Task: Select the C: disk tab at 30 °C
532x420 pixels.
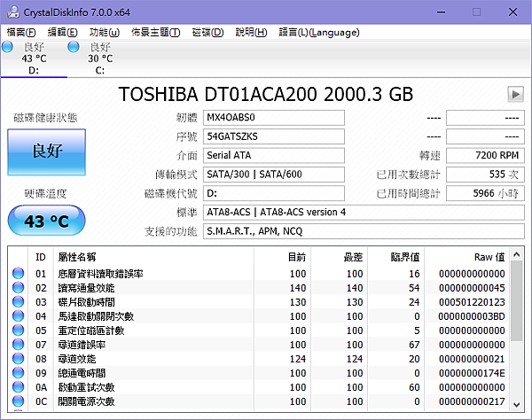Action: (x=100, y=58)
